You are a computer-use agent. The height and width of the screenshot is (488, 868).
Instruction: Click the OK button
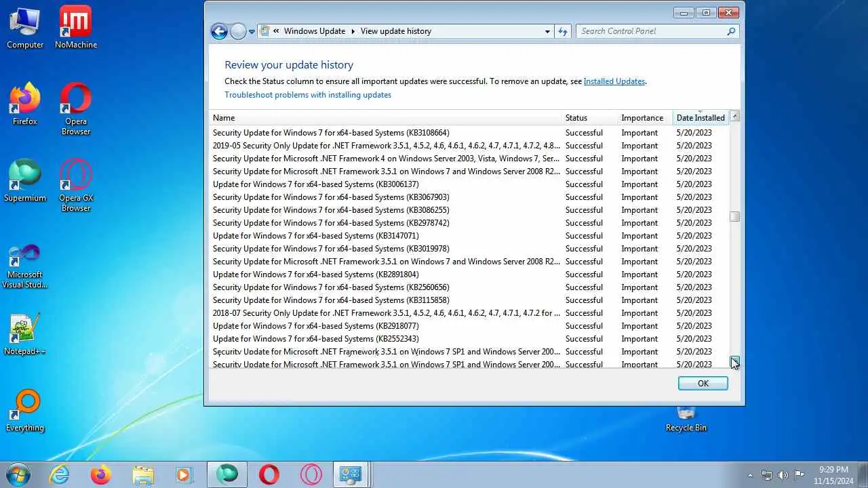pyautogui.click(x=703, y=383)
